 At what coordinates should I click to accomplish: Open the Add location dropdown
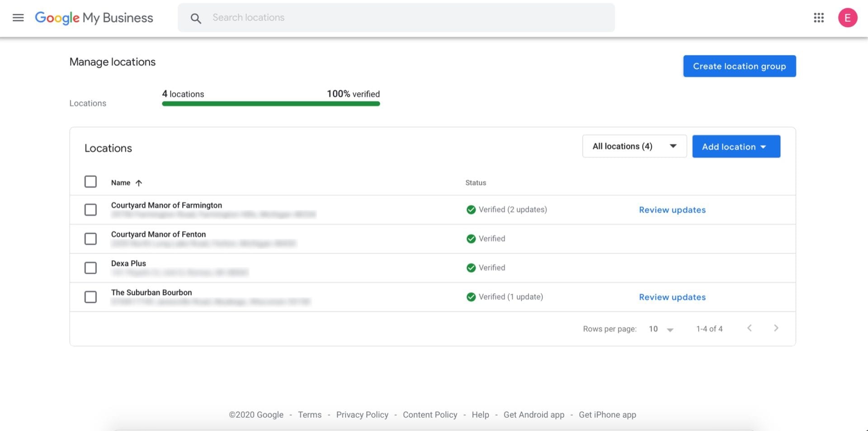point(736,146)
